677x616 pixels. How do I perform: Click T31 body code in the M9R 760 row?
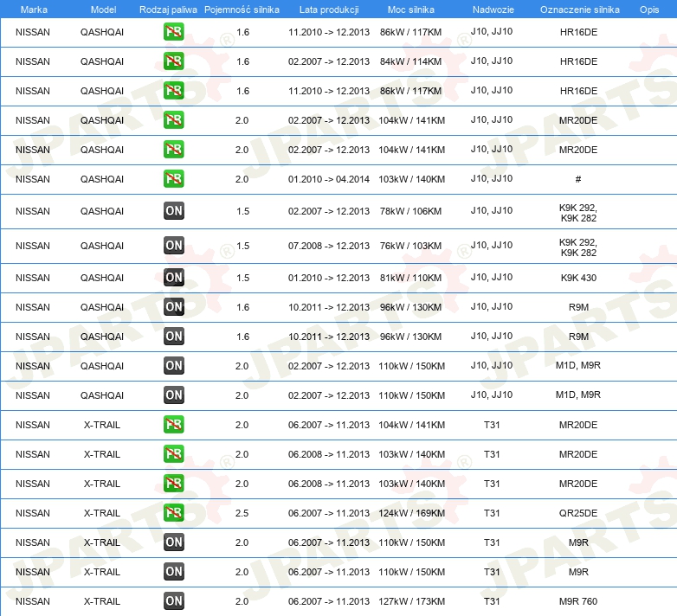coord(492,601)
